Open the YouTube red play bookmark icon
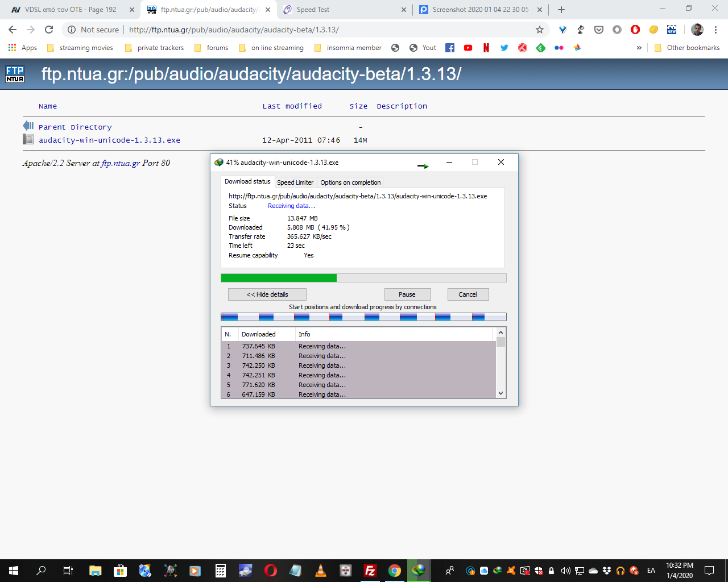728x582 pixels. [x=468, y=48]
